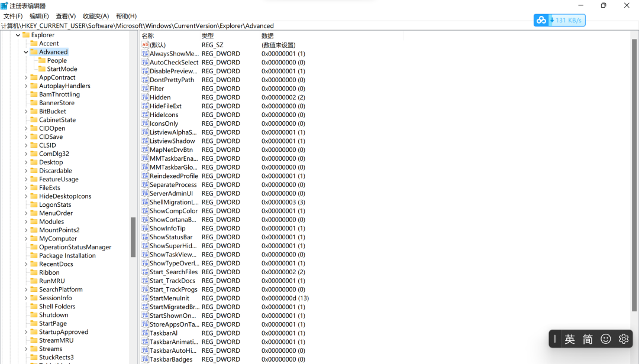The height and width of the screenshot is (364, 639).
Task: Click the StartMode folder icon
Action: tap(42, 69)
